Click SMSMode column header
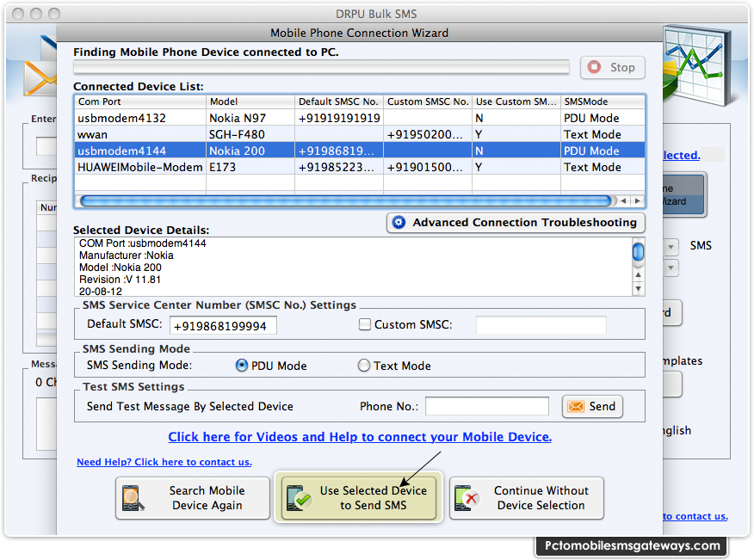754x560 pixels. click(603, 102)
